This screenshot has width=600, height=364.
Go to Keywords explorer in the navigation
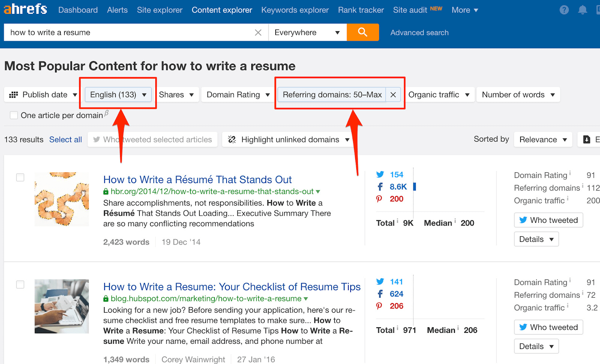(x=295, y=10)
